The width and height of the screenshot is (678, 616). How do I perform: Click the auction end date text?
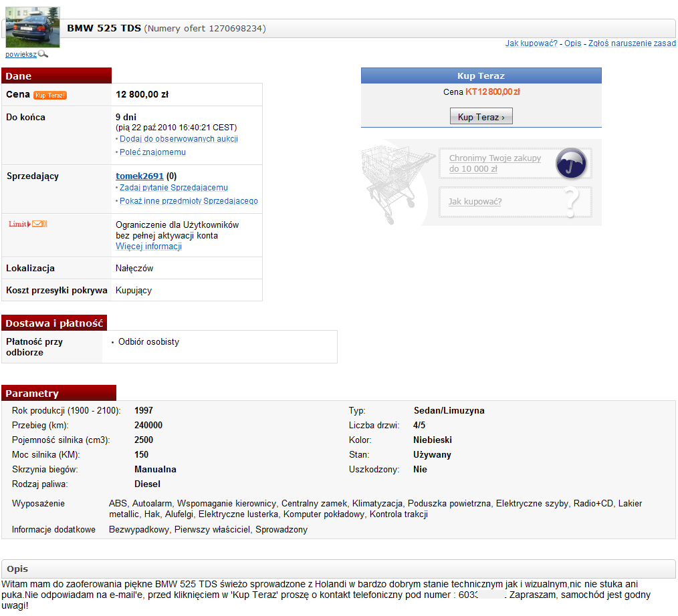point(177,128)
